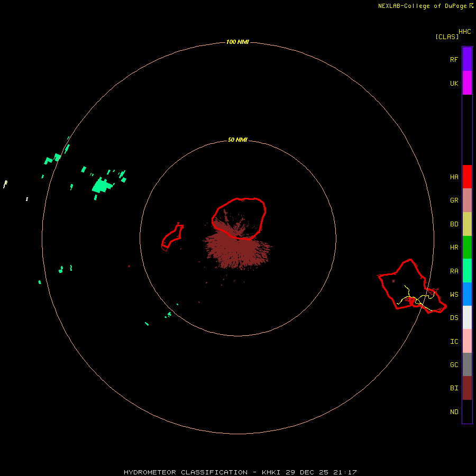Click the small narrow island outline west of center

coord(172,236)
